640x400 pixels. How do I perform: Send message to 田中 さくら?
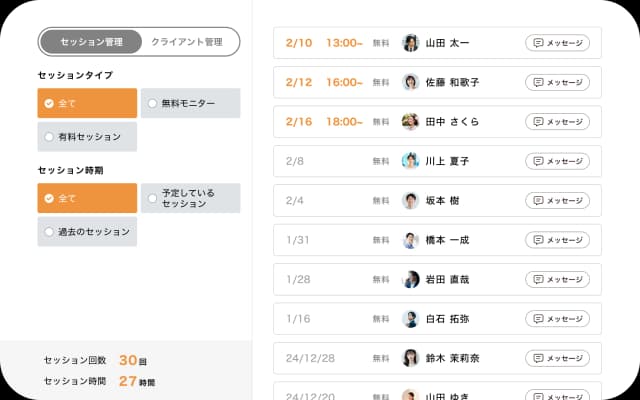[557, 122]
